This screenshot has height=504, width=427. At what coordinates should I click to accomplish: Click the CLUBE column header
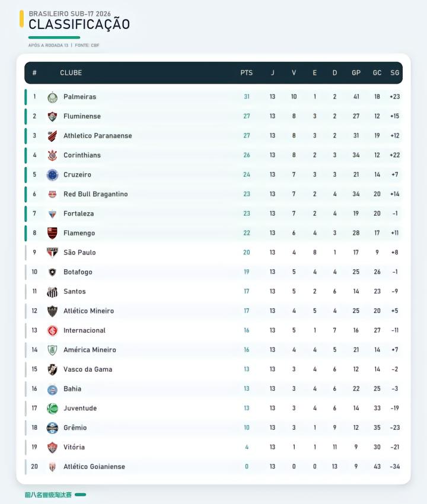click(x=71, y=73)
